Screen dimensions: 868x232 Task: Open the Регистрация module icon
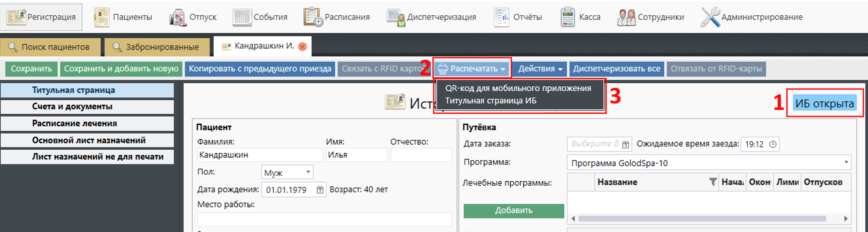(16, 17)
